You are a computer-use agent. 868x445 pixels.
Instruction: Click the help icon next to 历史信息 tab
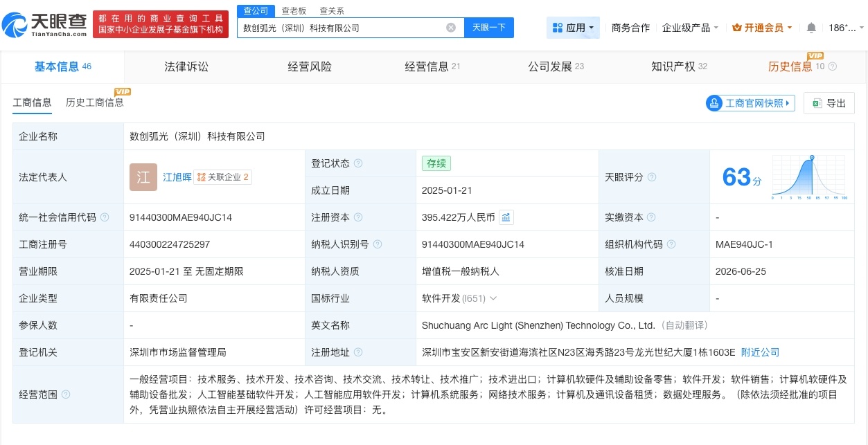tap(833, 66)
